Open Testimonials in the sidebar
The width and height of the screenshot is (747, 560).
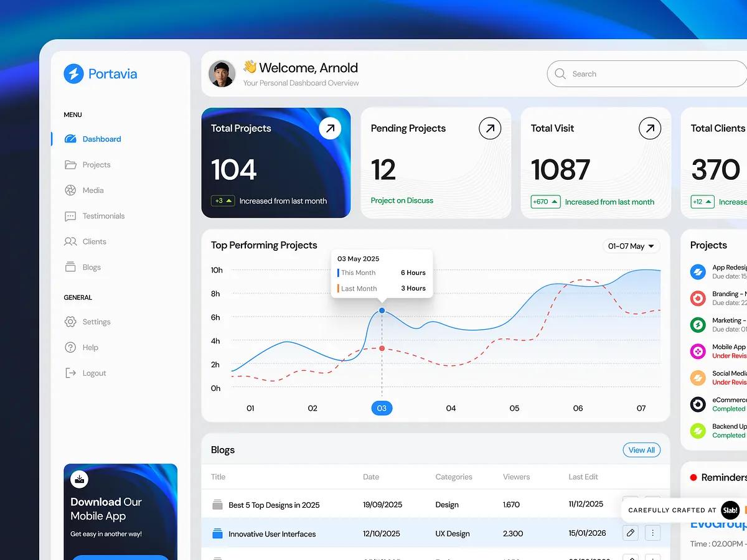pyautogui.click(x=95, y=216)
